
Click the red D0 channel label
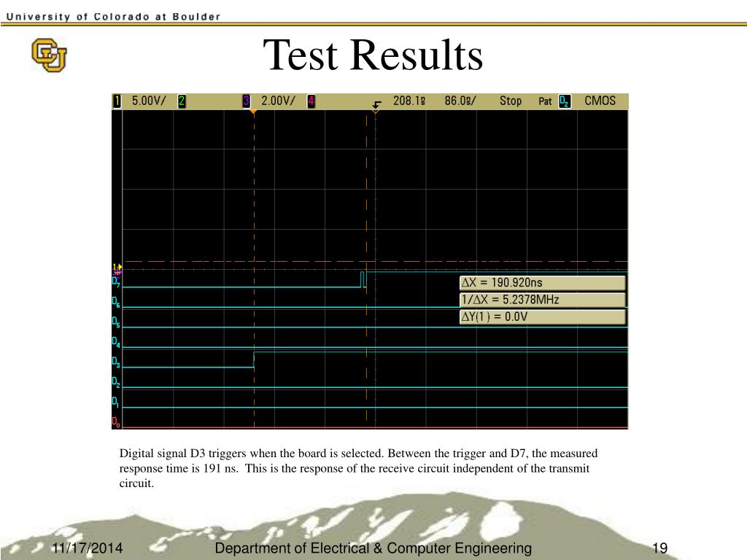116,422
